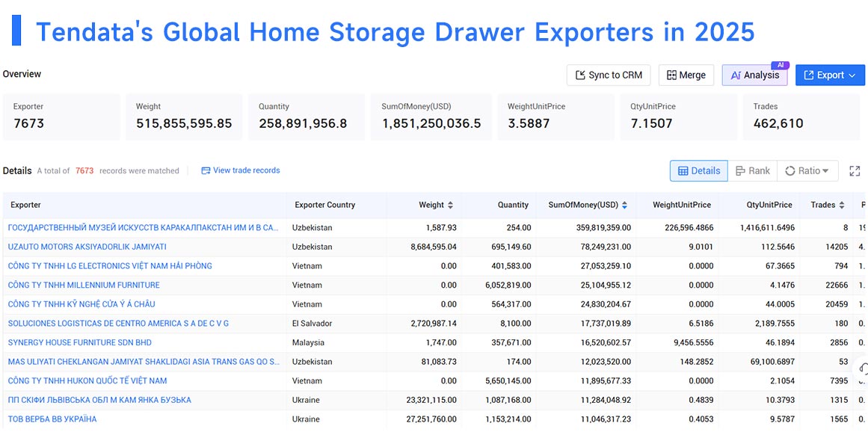Switch to the Details view tab
The width and height of the screenshot is (868, 435).
click(x=699, y=171)
